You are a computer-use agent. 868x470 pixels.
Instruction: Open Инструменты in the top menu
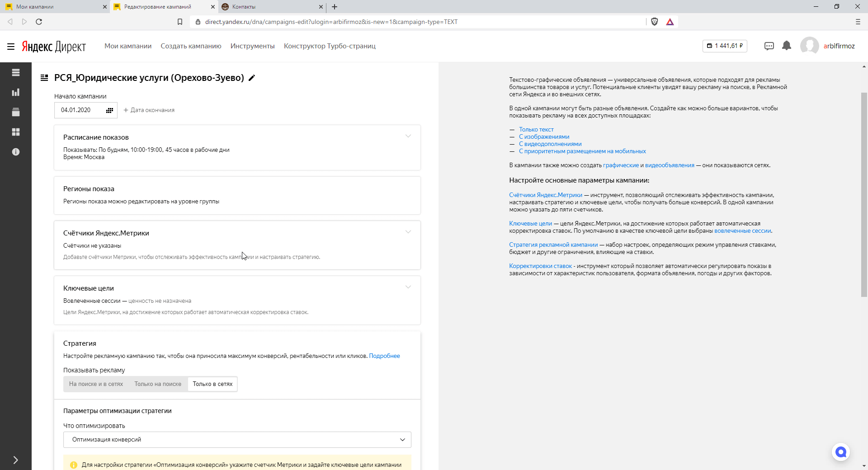[252, 46]
